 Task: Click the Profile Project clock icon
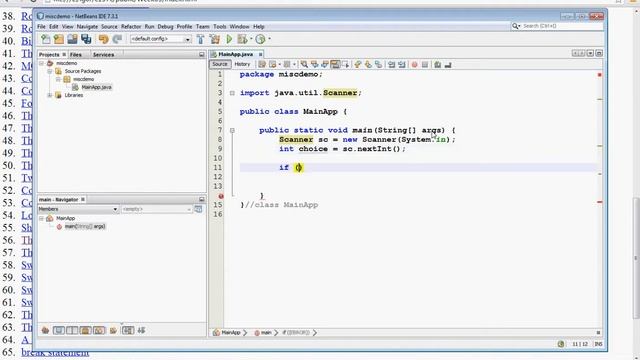coord(260,39)
